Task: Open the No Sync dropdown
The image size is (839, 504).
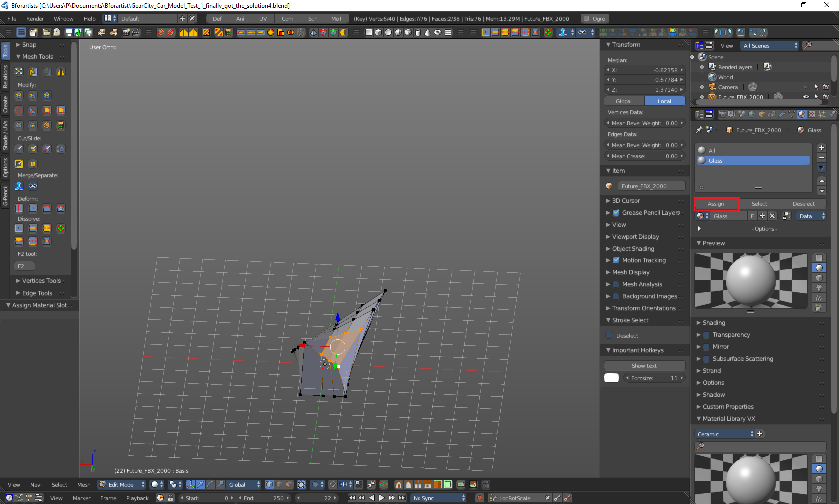Action: coord(438,498)
